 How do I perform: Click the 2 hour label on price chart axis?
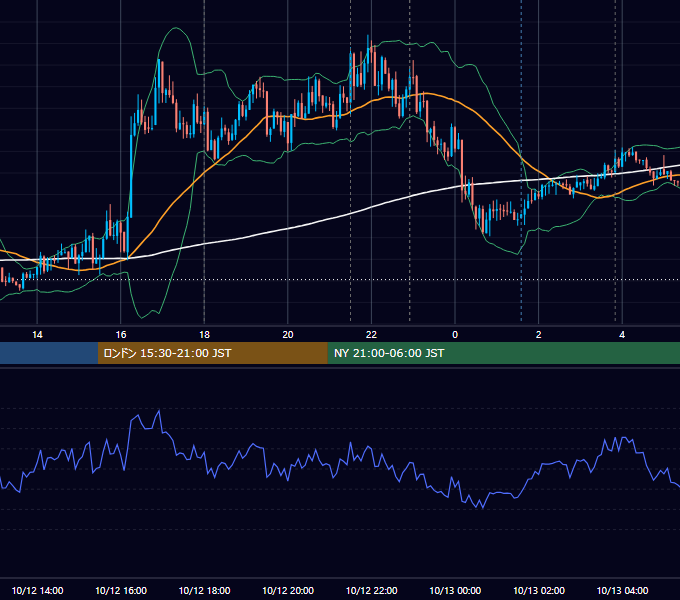pos(539,335)
